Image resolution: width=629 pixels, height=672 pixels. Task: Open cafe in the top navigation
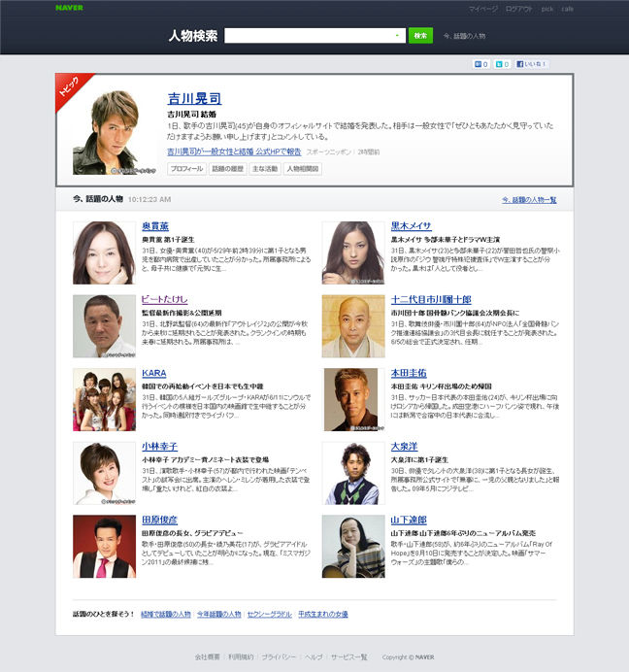pos(567,9)
